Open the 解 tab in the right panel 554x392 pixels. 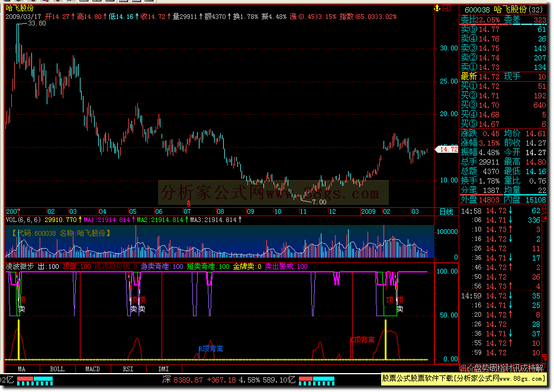(540, 368)
